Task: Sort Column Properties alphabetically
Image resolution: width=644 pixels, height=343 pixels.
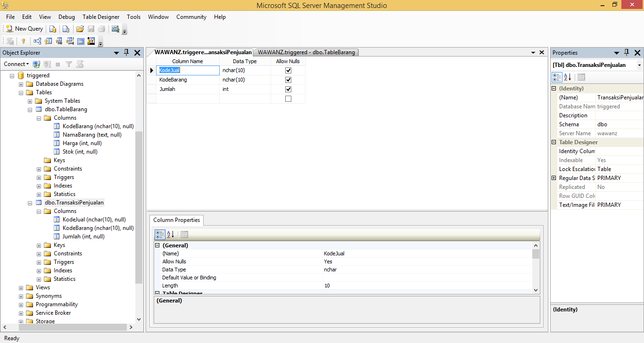Action: tap(171, 234)
